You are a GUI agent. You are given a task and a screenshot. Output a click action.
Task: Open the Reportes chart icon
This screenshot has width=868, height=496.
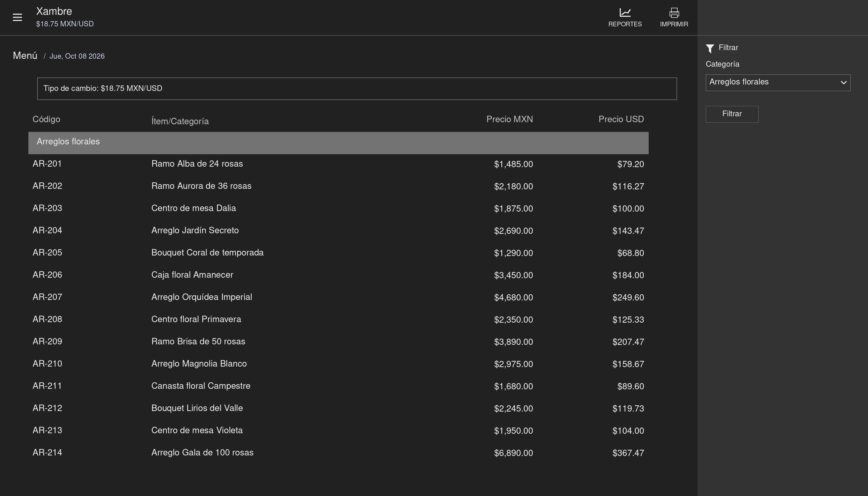(625, 13)
